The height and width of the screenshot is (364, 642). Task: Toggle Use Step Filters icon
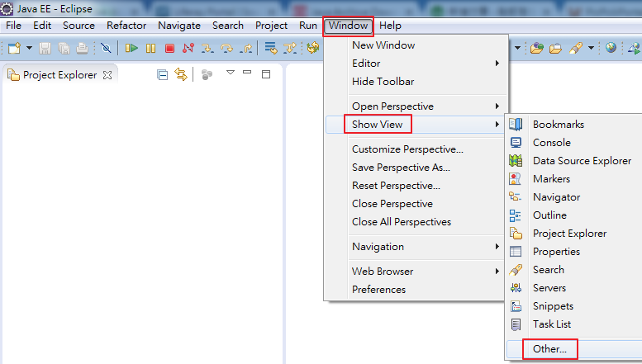[x=290, y=48]
